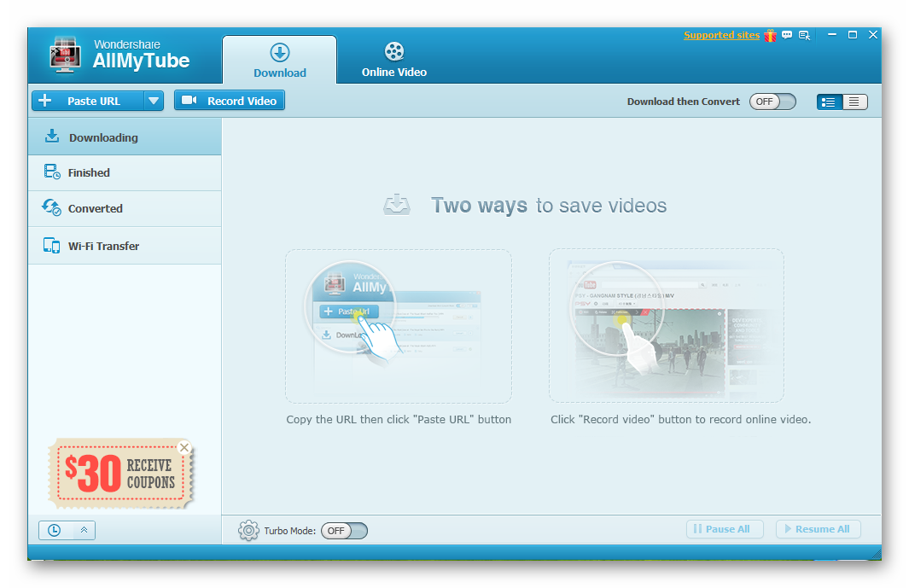The width and height of the screenshot is (909, 588).
Task: Click the clock scheduler icon at bottom left
Action: 54,530
